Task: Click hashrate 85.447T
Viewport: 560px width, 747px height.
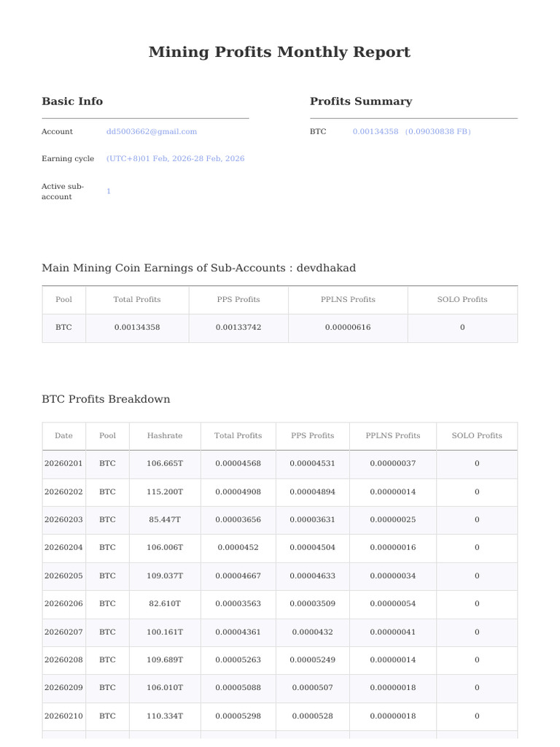Action: click(165, 519)
